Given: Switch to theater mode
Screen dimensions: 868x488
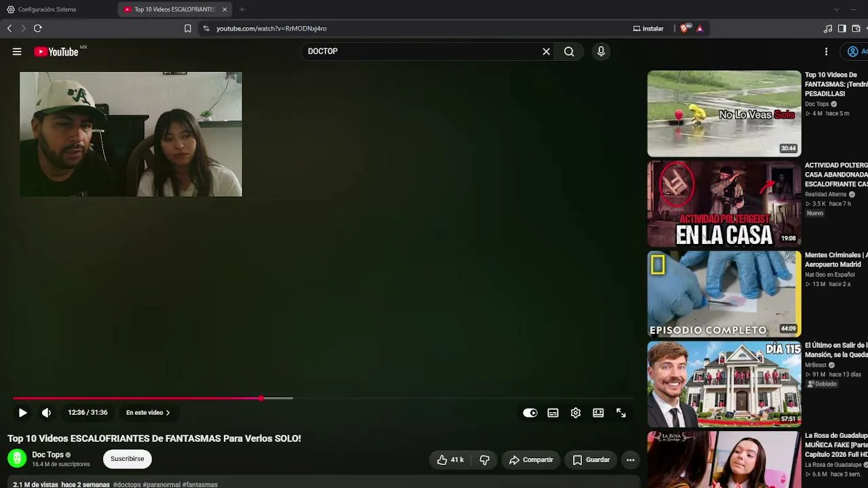Looking at the screenshot, I should [x=598, y=413].
